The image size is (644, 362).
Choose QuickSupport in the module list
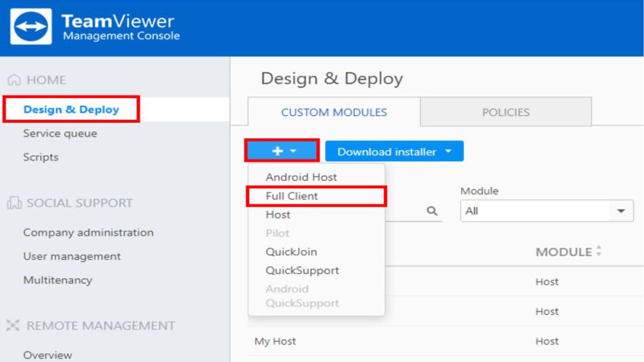302,270
